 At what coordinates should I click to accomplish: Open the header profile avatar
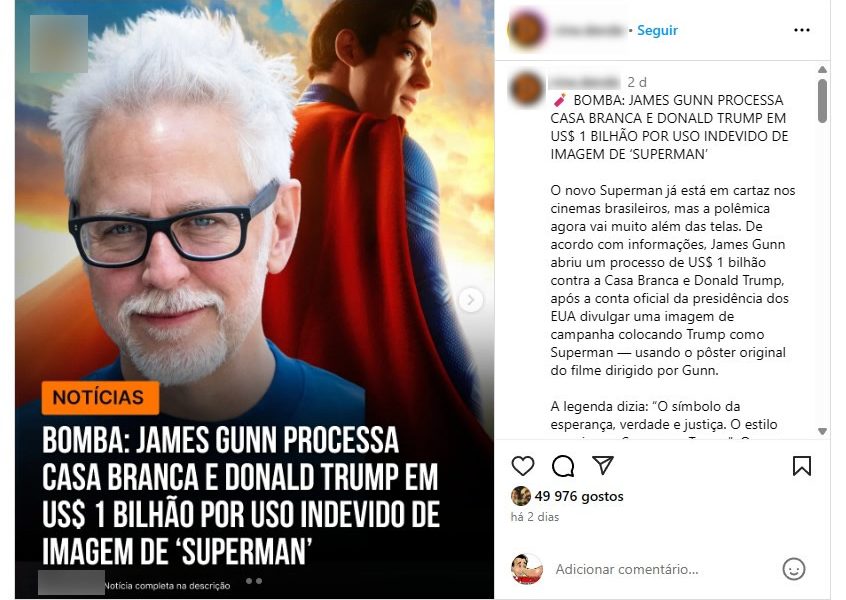tap(527, 30)
